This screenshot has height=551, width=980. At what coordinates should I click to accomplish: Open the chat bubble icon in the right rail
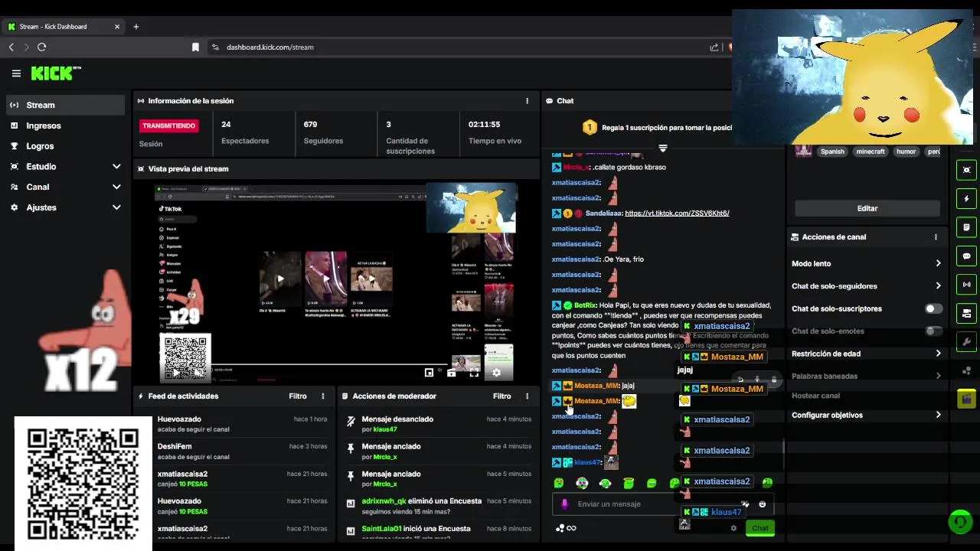966,256
